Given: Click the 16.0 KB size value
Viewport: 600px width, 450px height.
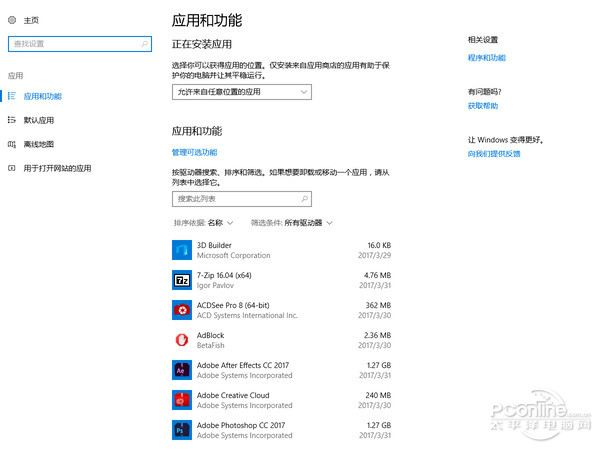Looking at the screenshot, I should (379, 245).
